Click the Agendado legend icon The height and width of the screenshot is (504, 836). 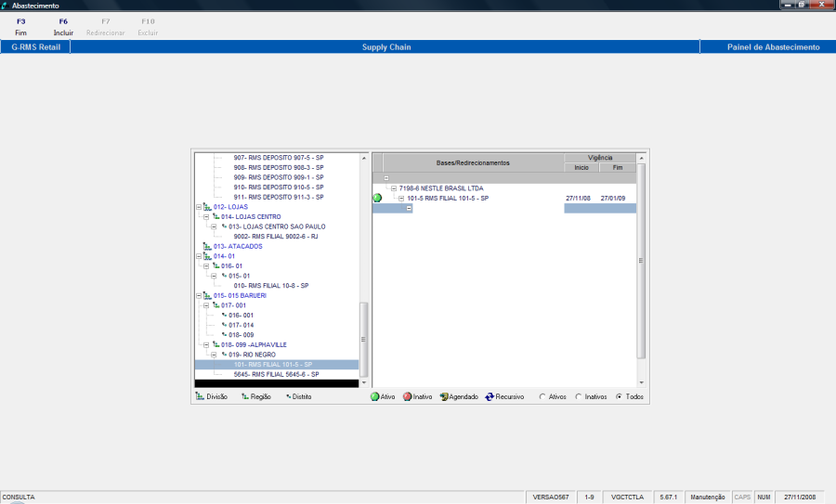[444, 397]
